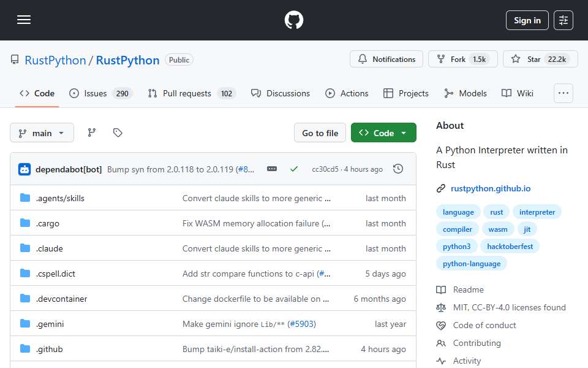Select the jit topic tag

527,229
